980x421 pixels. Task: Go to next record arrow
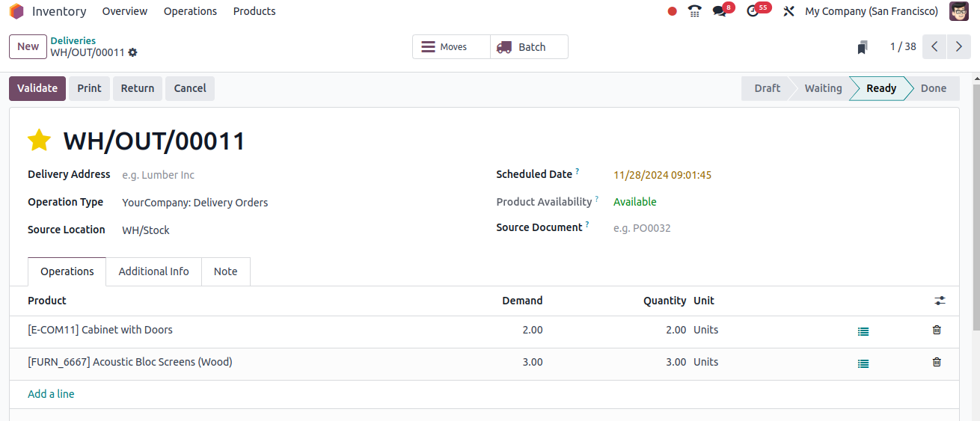coord(959,46)
